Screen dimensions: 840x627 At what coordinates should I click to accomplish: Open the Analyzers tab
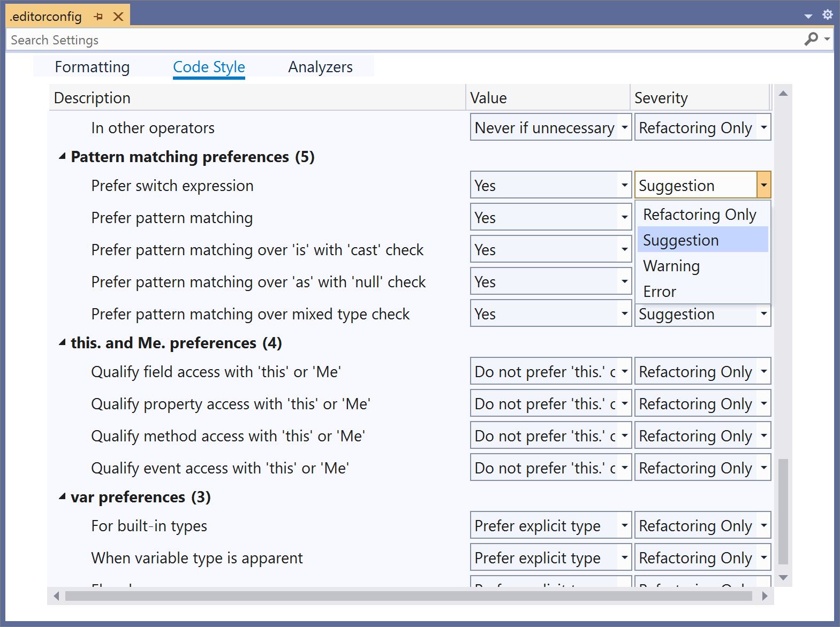(320, 67)
